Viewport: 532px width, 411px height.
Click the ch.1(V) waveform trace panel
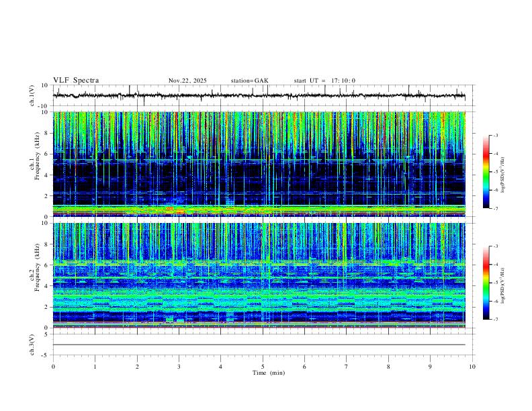click(x=264, y=95)
